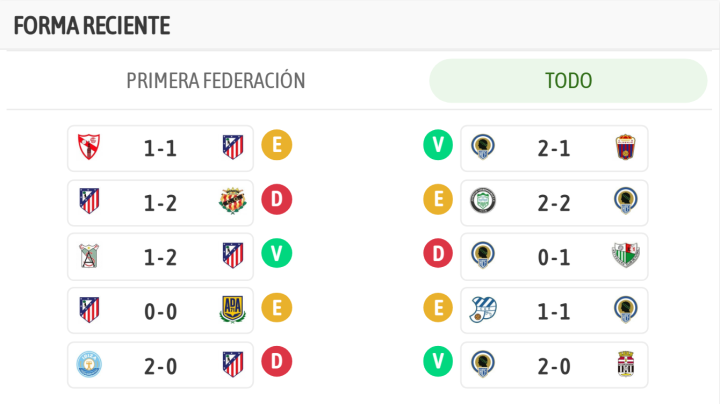Click the ADA crest in the 0-0 match
This screenshot has height=404, width=720.
(232, 310)
